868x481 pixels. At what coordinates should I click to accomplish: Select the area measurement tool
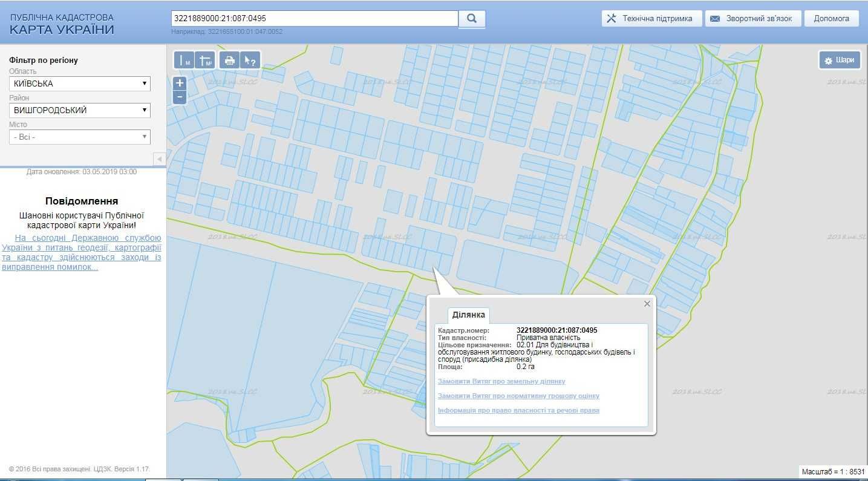tap(205, 60)
